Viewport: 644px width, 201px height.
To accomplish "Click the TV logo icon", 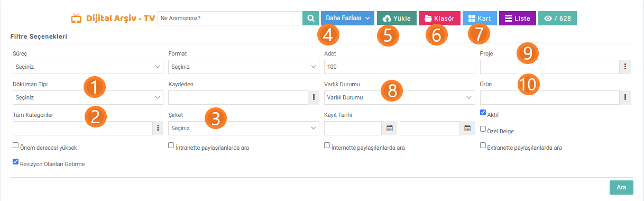I will coord(77,18).
